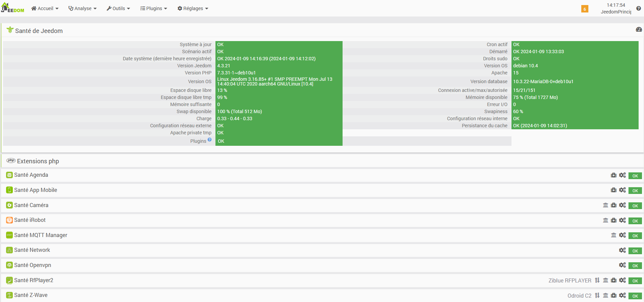Open Santé Agenda plugin section
Viewport: 644px width, 302px height.
[x=31, y=175]
